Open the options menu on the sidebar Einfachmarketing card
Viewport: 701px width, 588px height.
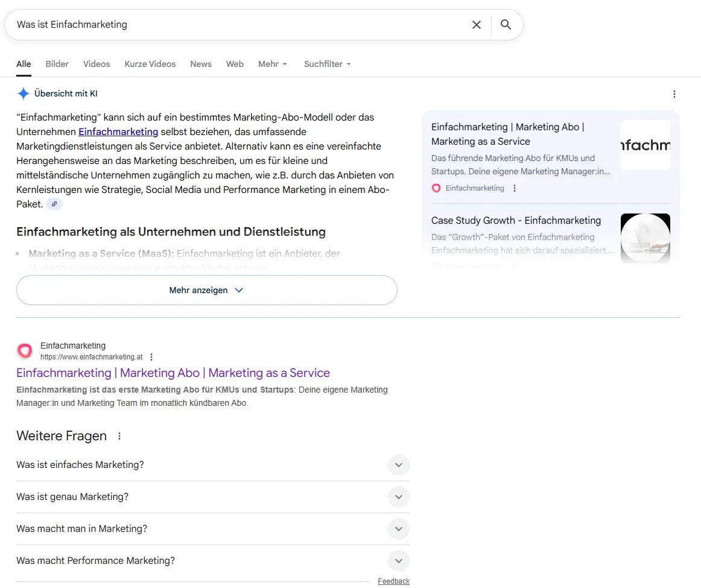(x=515, y=188)
